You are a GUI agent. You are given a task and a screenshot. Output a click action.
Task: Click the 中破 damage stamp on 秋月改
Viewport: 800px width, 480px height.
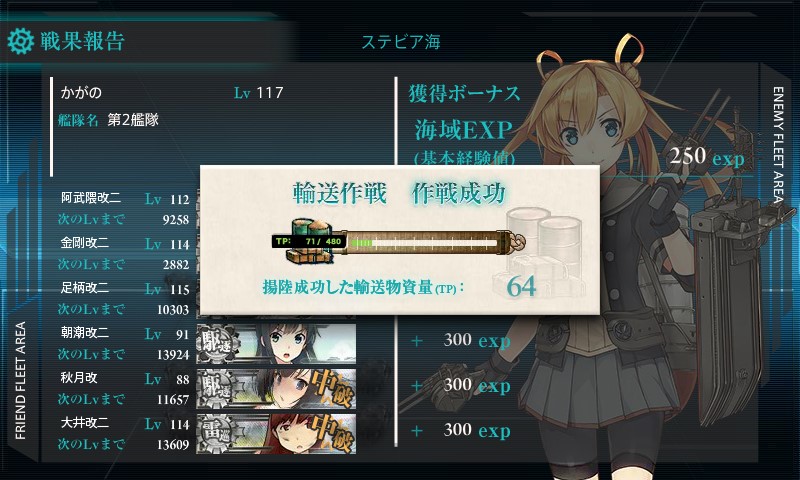[332, 389]
